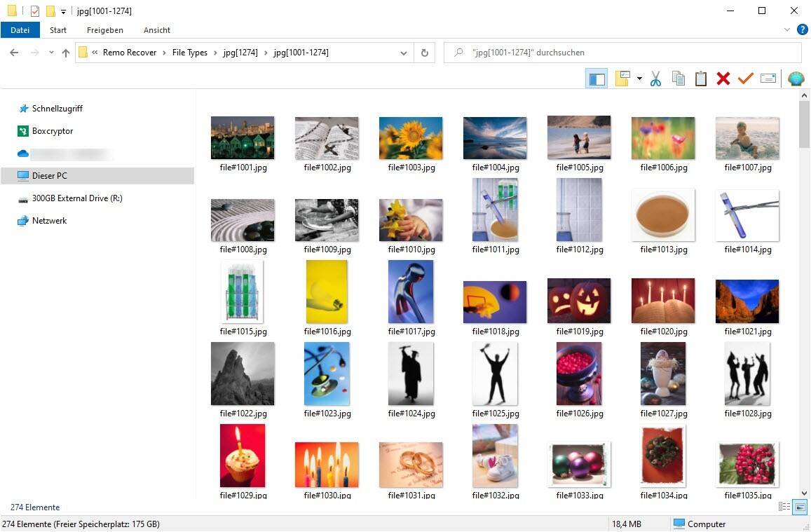Click the clipboard Paste icon
Screen dimensions: 811x532
click(700, 79)
